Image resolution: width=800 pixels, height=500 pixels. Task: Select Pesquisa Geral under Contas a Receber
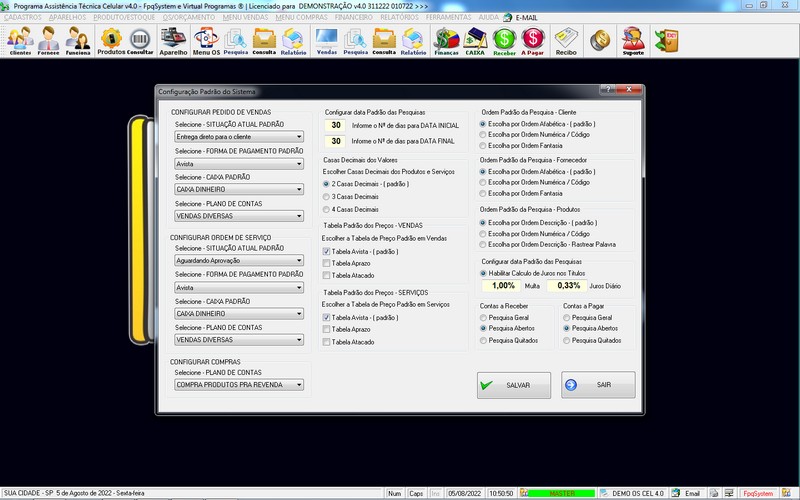click(483, 317)
